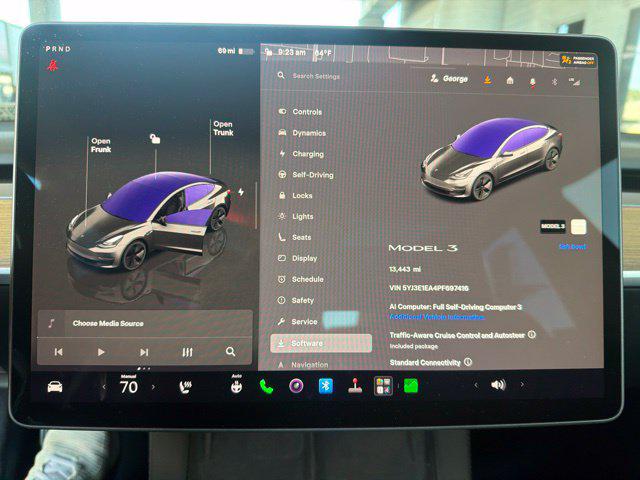Open Controls settings menu
This screenshot has width=640, height=480.
[x=301, y=112]
